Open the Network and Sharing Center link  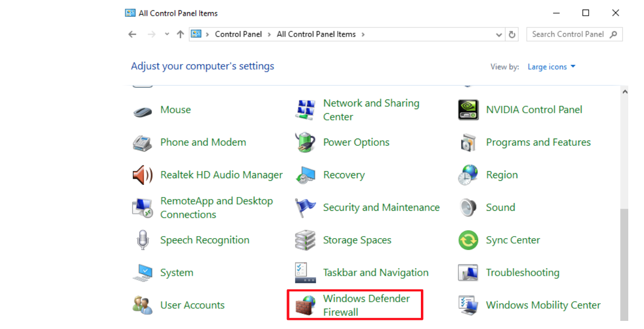pyautogui.click(x=371, y=110)
